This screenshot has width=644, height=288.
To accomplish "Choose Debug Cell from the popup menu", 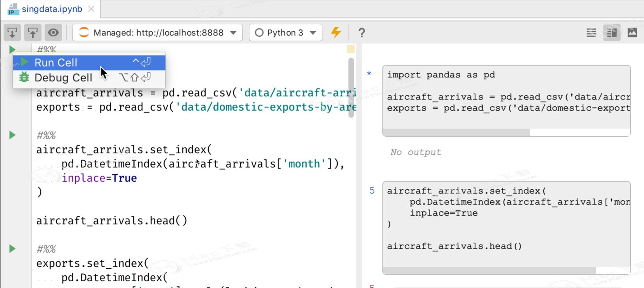I will point(89,77).
